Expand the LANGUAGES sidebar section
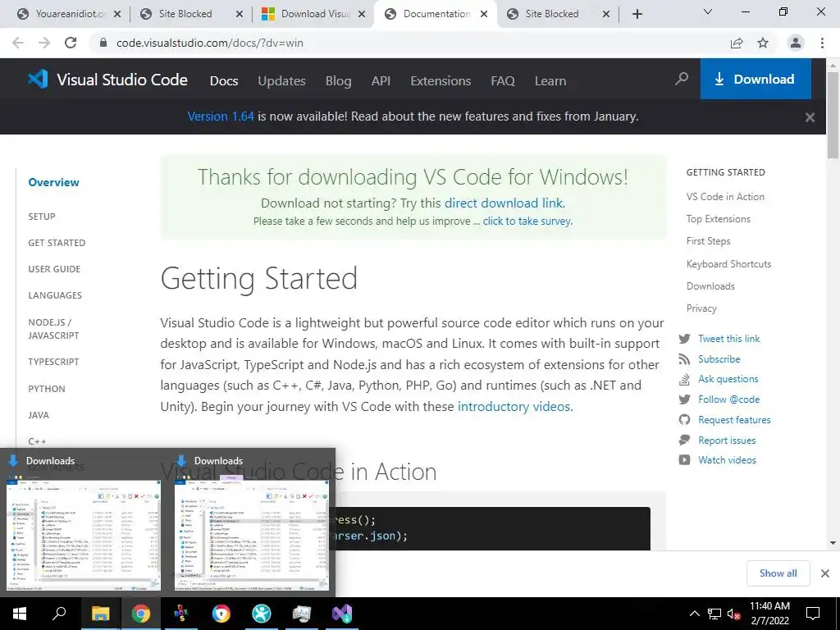Screen dimensions: 840x630 click(x=55, y=295)
